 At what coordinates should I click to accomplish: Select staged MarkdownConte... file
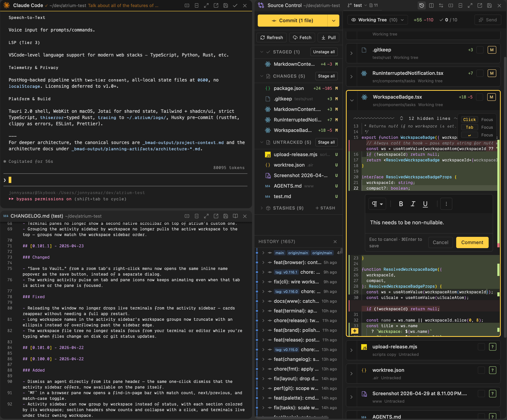pyautogui.click(x=299, y=64)
